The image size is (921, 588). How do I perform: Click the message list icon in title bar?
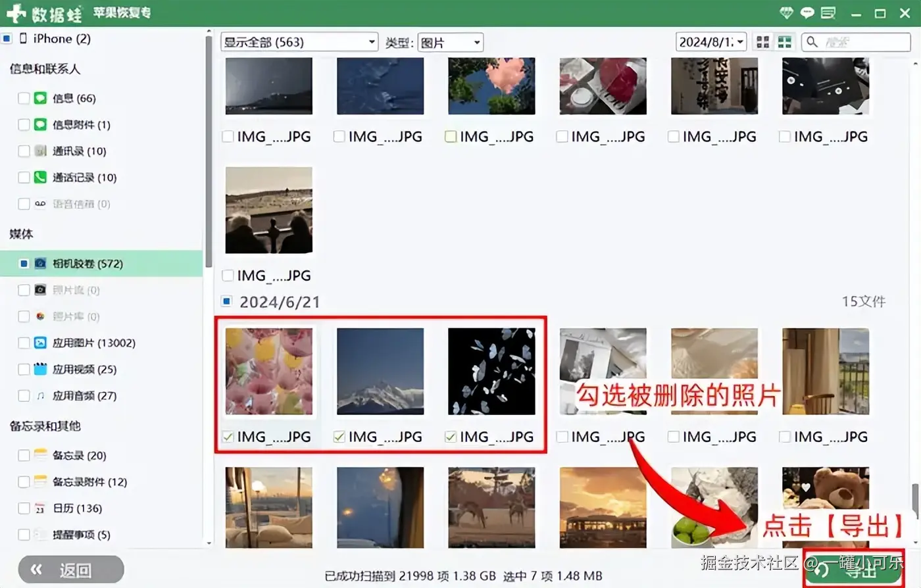click(x=828, y=12)
